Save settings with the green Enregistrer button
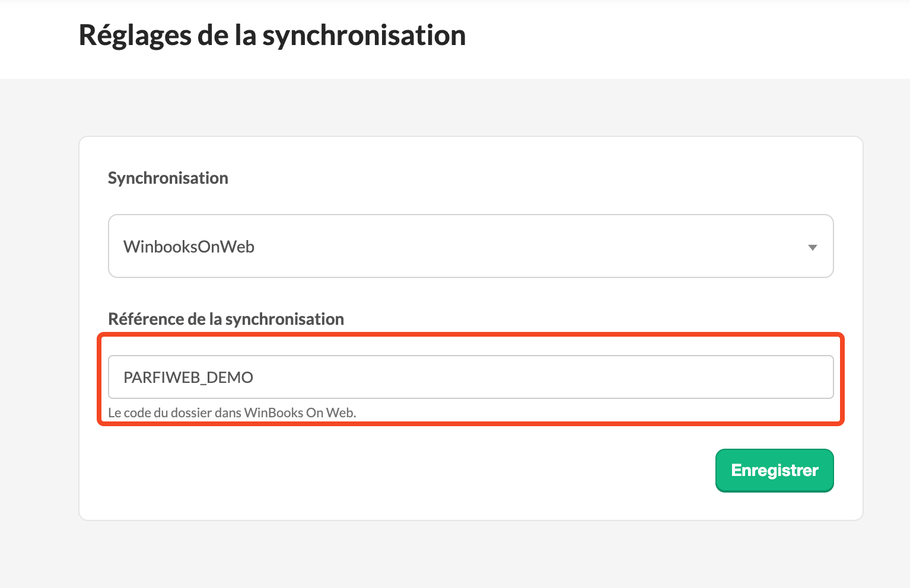The image size is (910, 588). pyautogui.click(x=775, y=471)
